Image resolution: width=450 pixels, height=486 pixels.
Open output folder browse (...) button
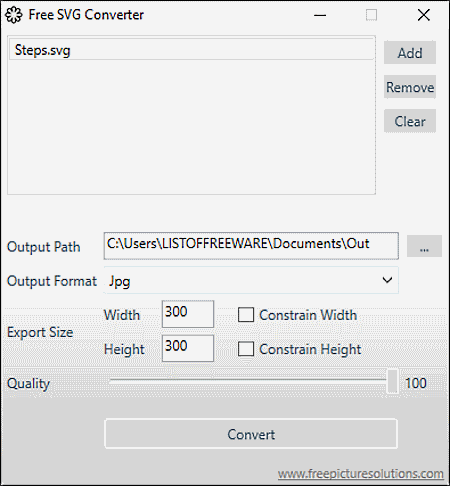tap(424, 246)
